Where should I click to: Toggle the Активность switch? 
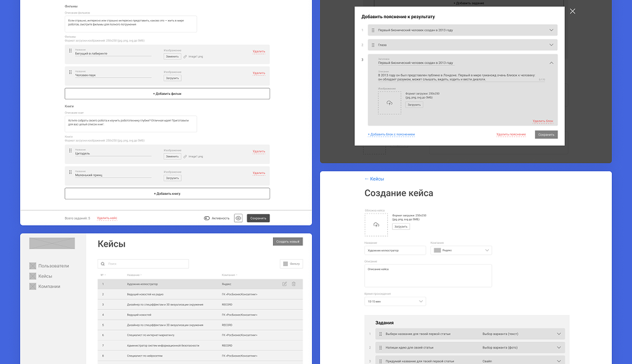[207, 218]
